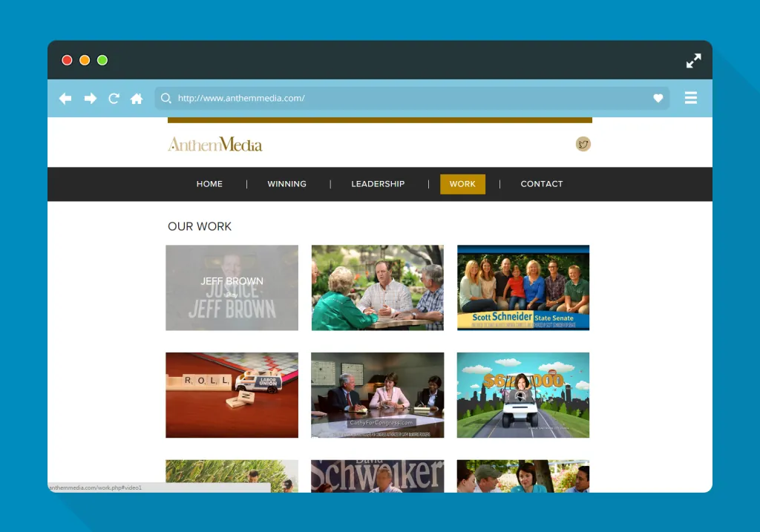Select the highlighted WORK tab

pyautogui.click(x=462, y=184)
